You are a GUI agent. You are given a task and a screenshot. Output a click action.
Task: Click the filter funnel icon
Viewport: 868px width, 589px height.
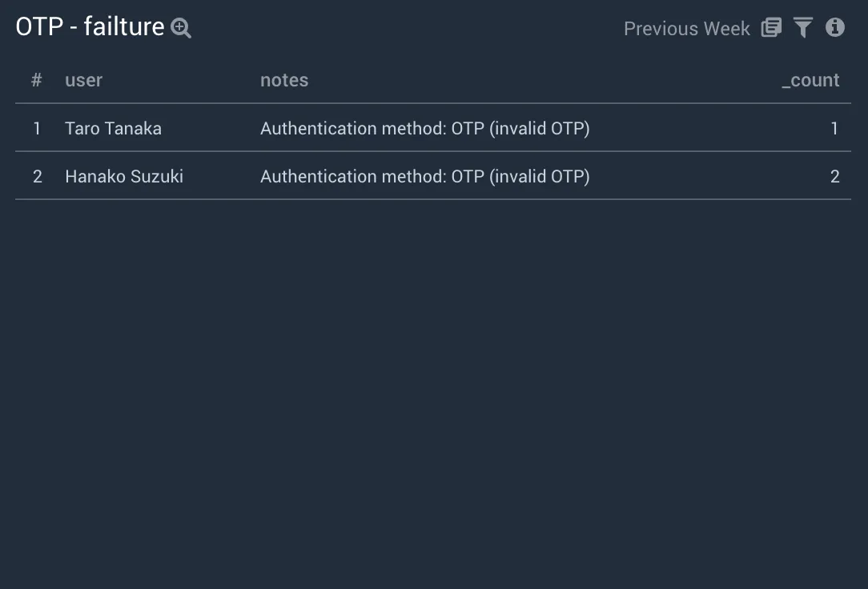click(803, 28)
